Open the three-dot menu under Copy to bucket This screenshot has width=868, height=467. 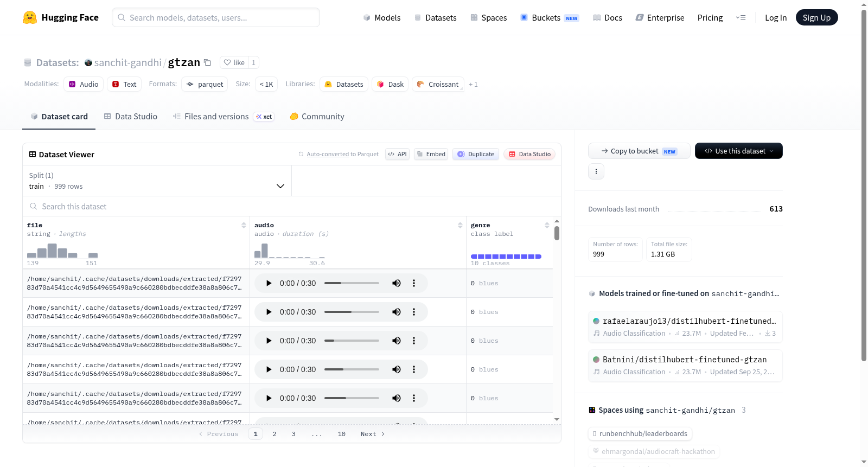coord(596,171)
